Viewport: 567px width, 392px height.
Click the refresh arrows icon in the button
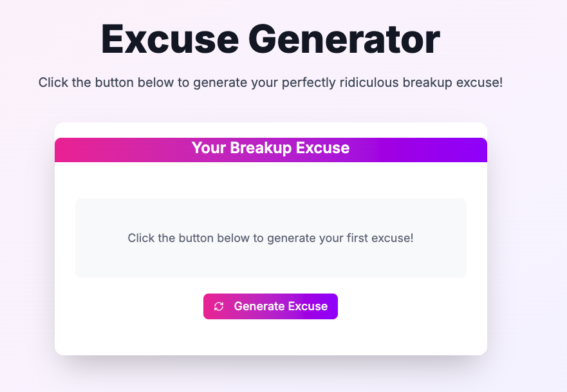pyautogui.click(x=219, y=306)
